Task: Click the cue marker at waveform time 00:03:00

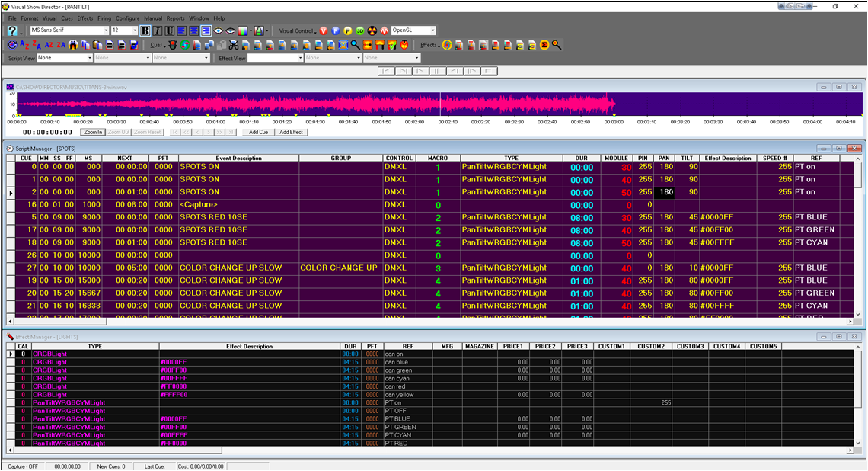Action: pyautogui.click(x=614, y=115)
